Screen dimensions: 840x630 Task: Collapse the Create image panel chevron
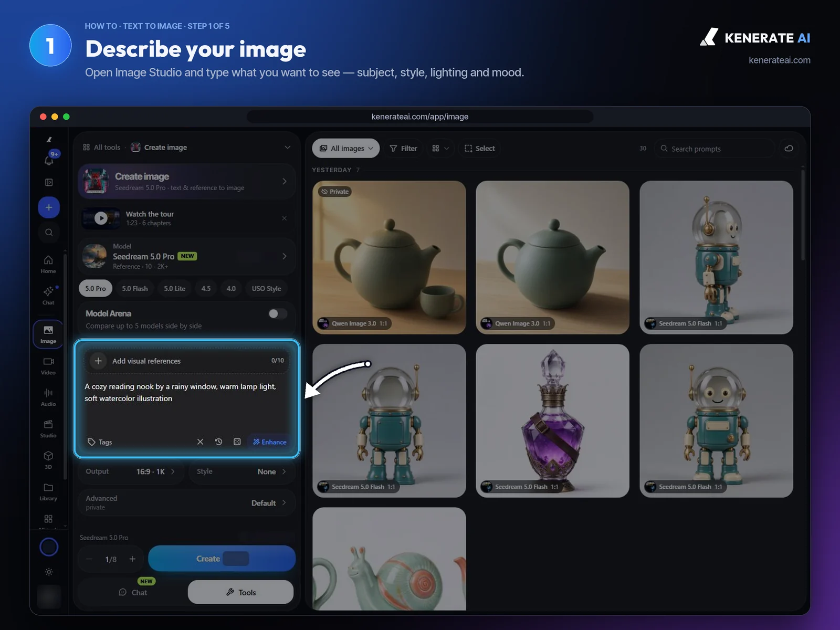pos(287,148)
